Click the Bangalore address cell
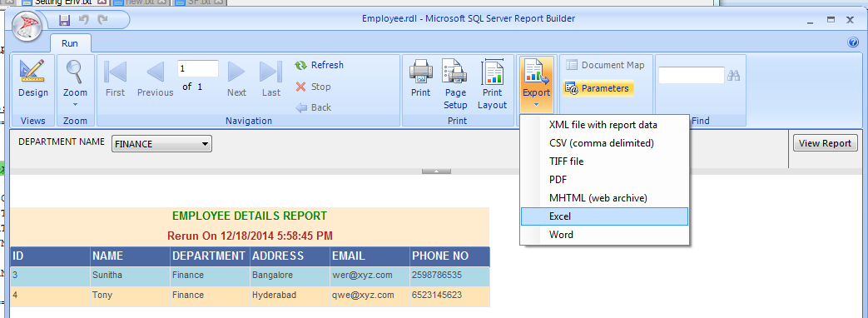This screenshot has width=868, height=318. click(x=290, y=276)
